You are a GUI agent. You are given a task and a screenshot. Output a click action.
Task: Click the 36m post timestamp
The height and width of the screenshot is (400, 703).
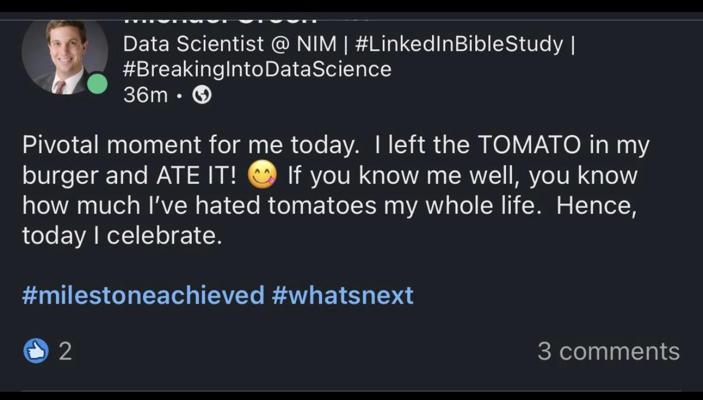pos(144,96)
